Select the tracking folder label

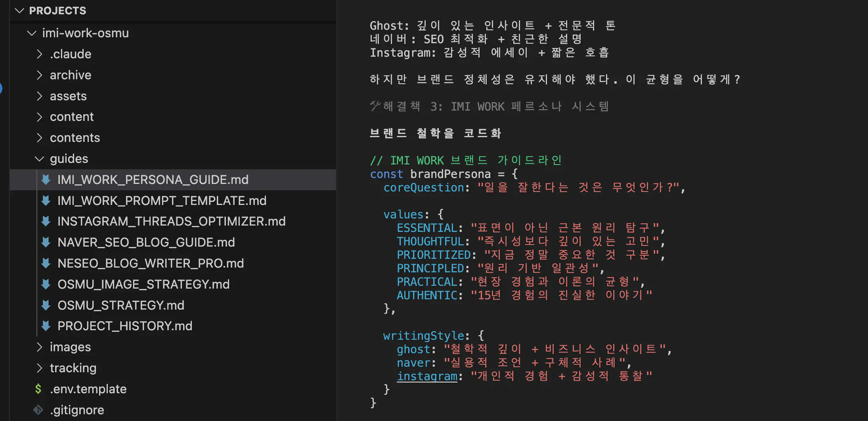73,368
